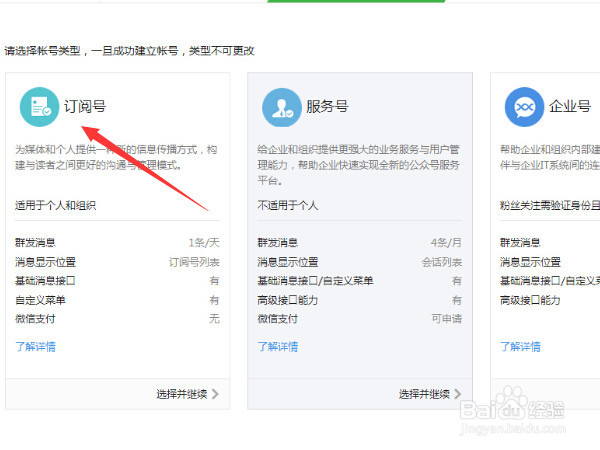Click 群发消息 label in 企业号 card
The width and height of the screenshot is (600, 450).
520,243
